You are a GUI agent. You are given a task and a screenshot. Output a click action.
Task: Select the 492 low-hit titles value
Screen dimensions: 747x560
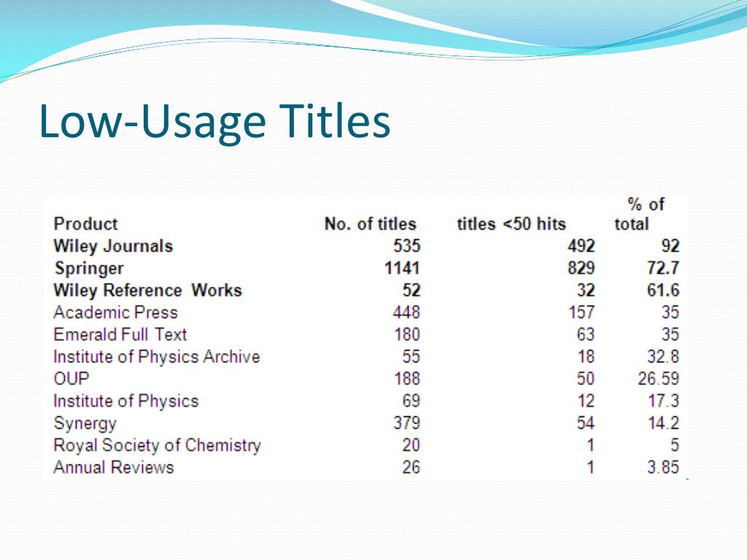[x=581, y=246]
